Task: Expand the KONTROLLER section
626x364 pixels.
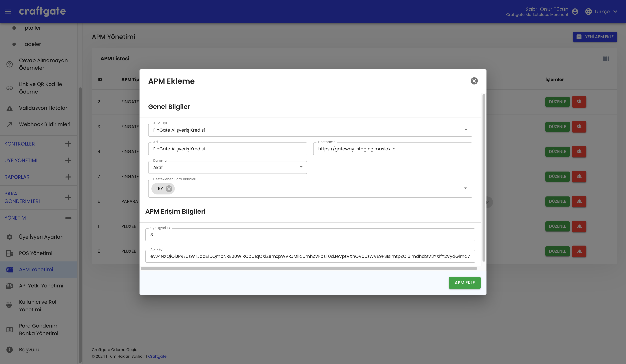Action: [68, 144]
